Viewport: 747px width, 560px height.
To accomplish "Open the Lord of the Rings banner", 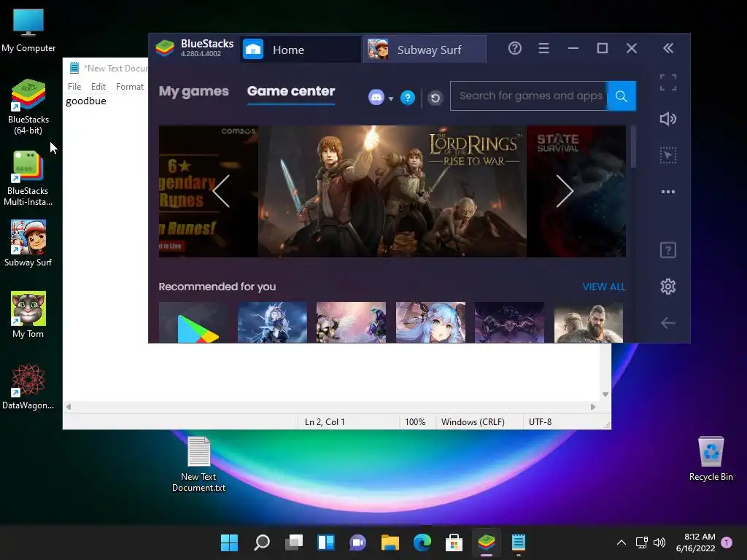I will 392,191.
